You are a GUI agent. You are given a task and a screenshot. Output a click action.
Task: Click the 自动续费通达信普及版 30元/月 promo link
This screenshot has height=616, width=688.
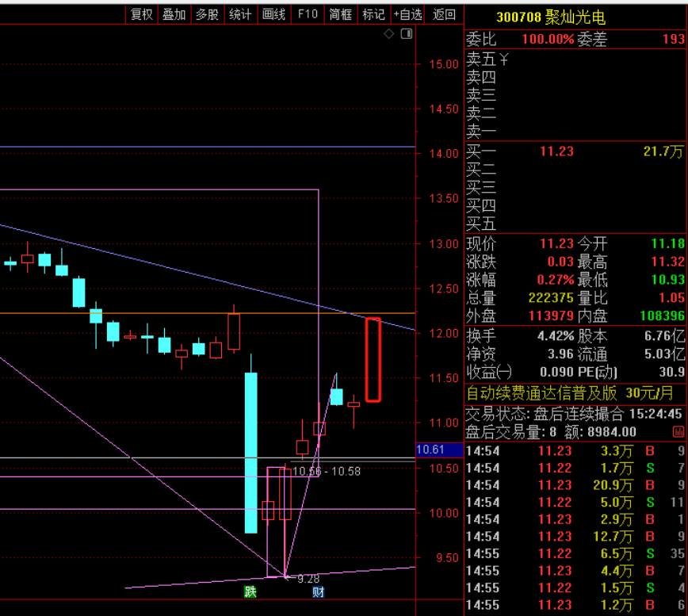click(x=570, y=392)
